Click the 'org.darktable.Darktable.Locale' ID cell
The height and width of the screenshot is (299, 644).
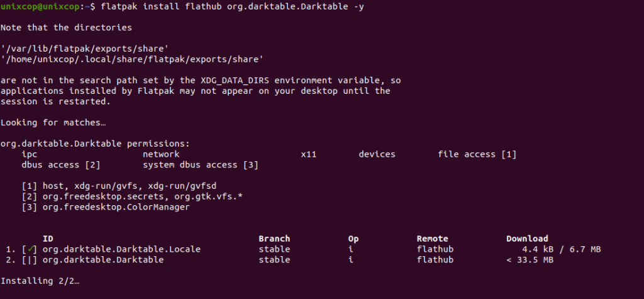(121, 249)
